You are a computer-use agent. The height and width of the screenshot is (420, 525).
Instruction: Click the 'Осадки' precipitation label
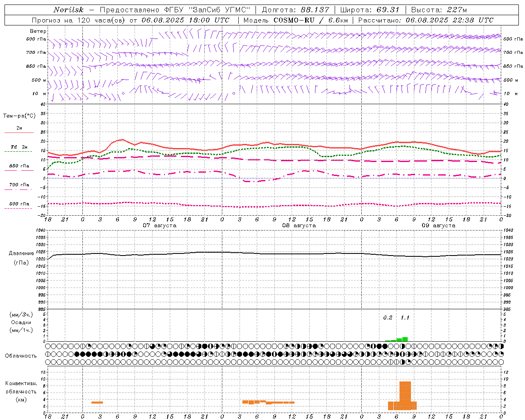(x=21, y=322)
